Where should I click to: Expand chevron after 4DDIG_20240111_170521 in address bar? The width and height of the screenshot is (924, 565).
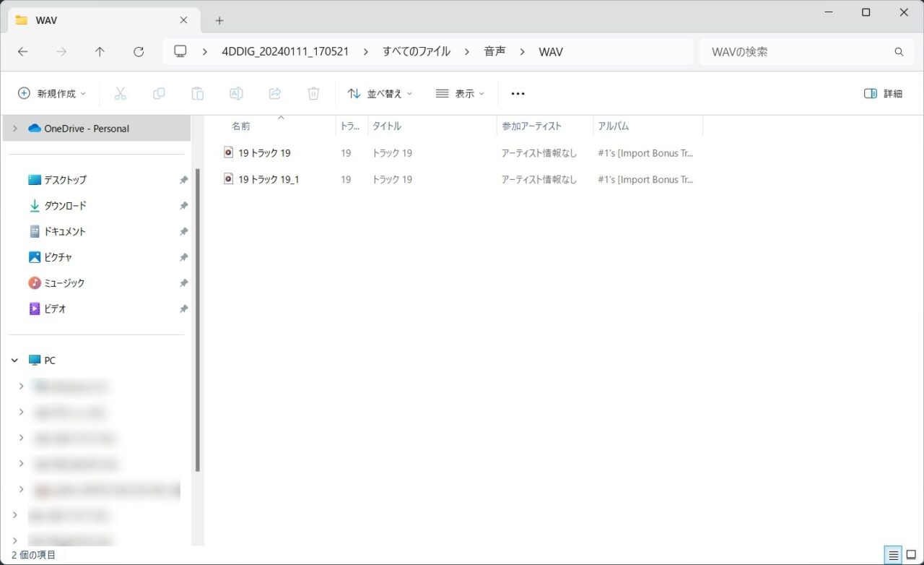point(366,52)
